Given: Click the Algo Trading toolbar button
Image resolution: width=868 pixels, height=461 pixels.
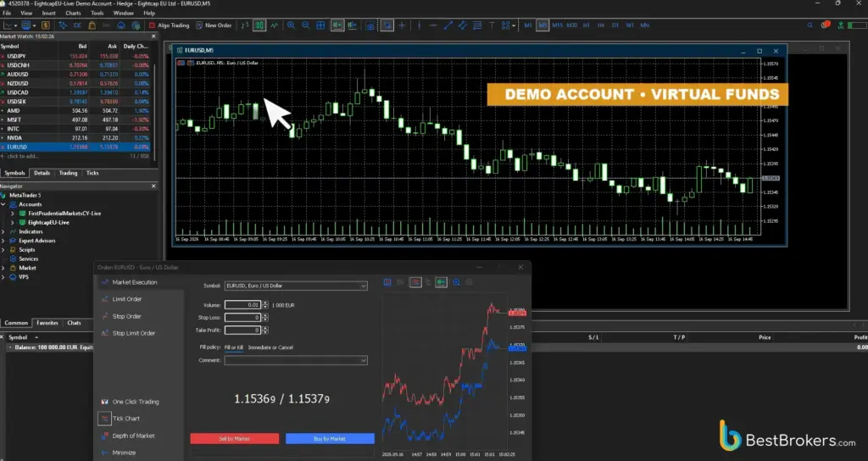Looking at the screenshot, I should (169, 25).
